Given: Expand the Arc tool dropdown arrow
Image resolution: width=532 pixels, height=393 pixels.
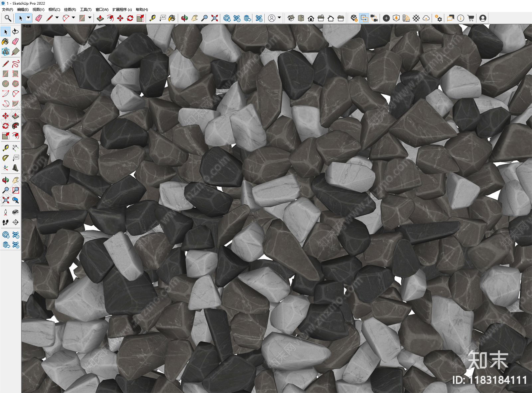Looking at the screenshot, I should pyautogui.click(x=73, y=18).
